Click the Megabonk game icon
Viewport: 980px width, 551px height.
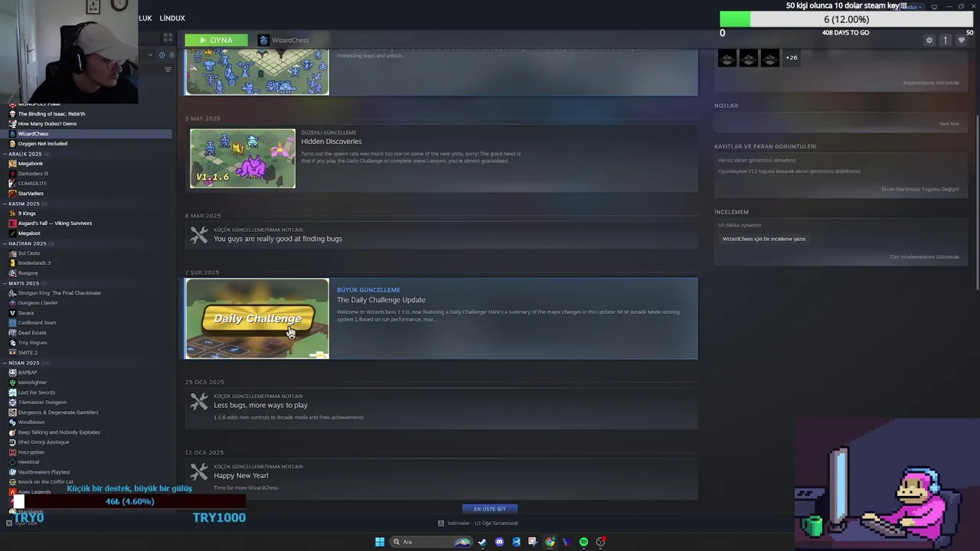click(12, 164)
